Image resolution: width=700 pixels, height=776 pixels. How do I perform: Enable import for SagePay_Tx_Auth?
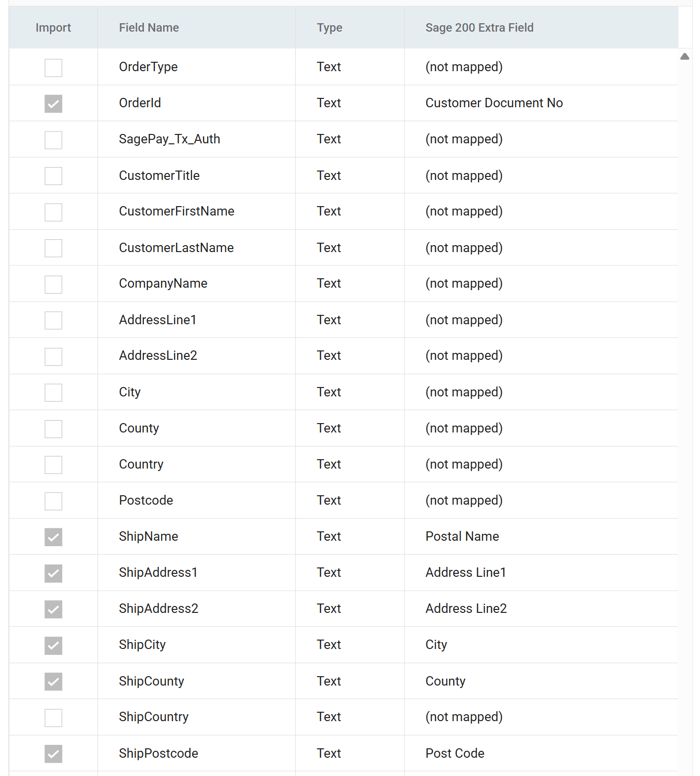click(53, 140)
